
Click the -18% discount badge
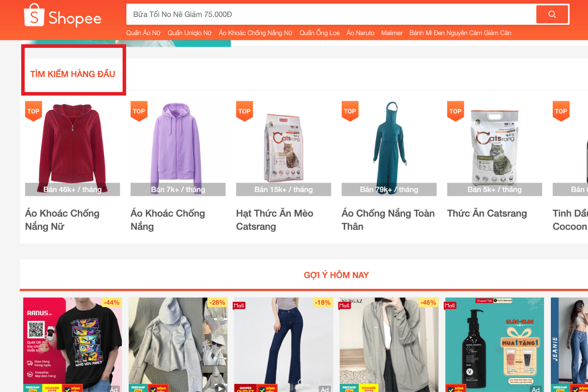click(x=323, y=303)
